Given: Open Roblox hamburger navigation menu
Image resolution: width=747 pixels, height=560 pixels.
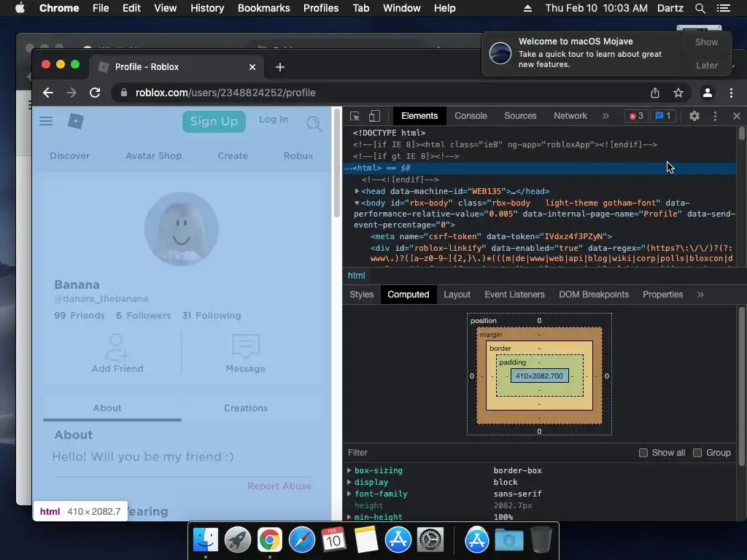Looking at the screenshot, I should (46, 121).
